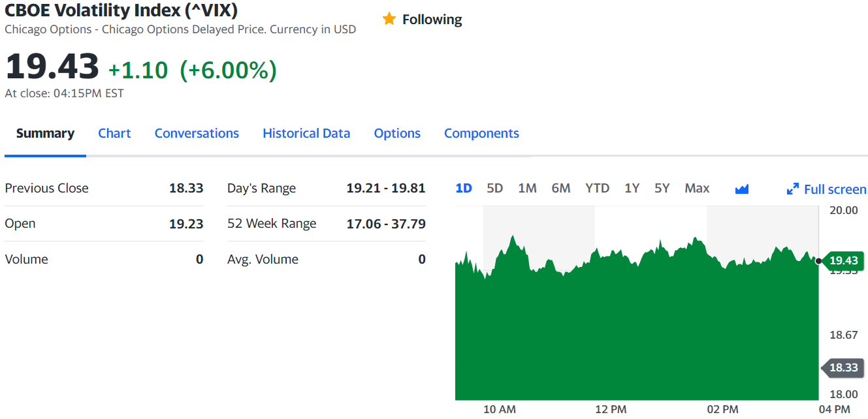The width and height of the screenshot is (868, 419).
Task: Click the gold star Following icon
Action: click(389, 20)
